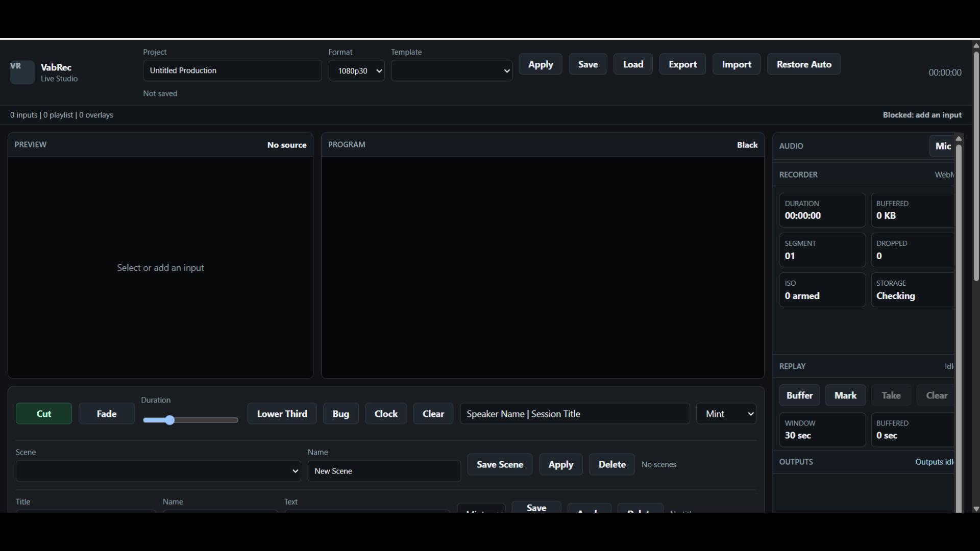Screen dimensions: 980x551
Task: Click the SEGMENT 01 cell
Action: click(822, 250)
